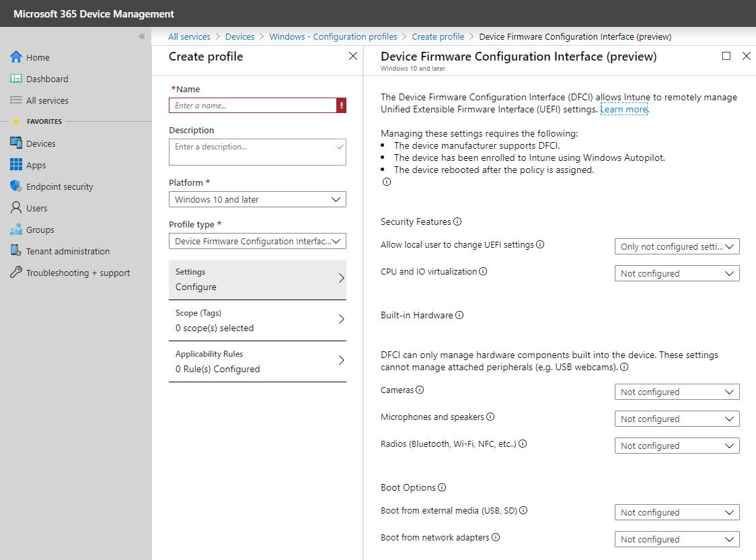This screenshot has height=560, width=756.
Task: Go to Devices breadcrumb
Action: pos(239,36)
